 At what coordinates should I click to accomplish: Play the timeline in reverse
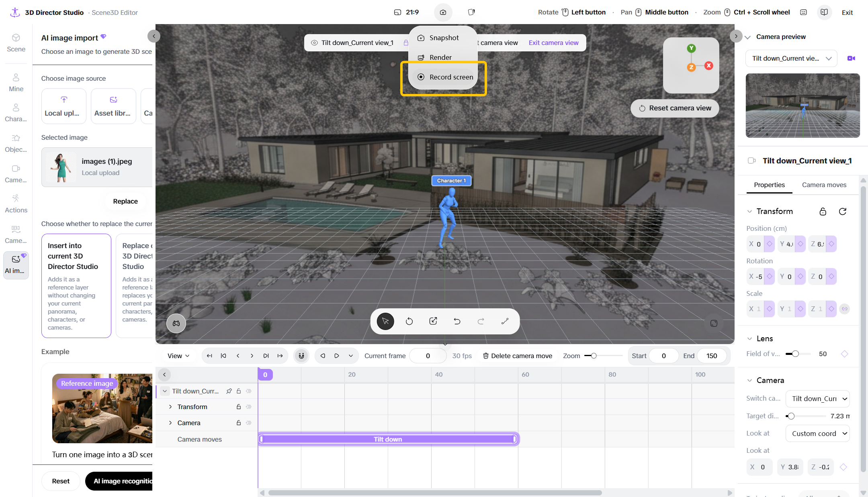coord(323,356)
